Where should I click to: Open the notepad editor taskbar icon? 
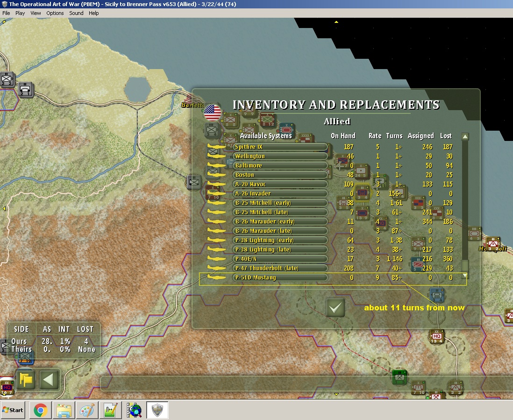pos(110,410)
